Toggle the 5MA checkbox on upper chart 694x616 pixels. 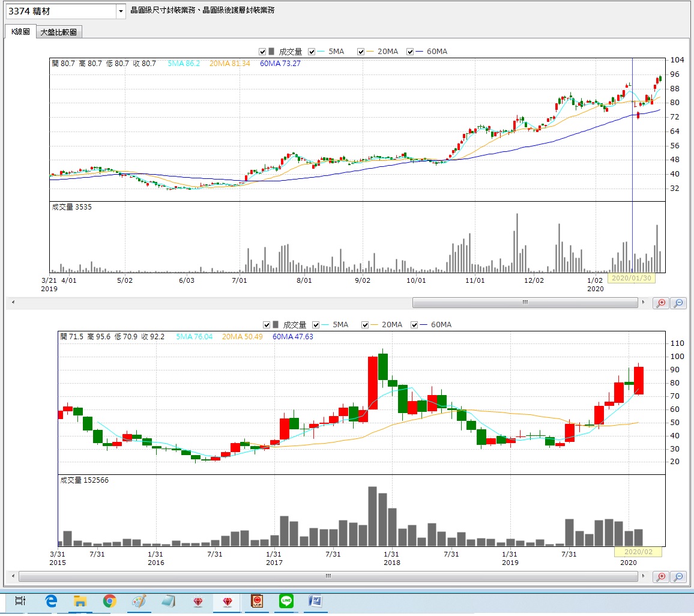[312, 52]
